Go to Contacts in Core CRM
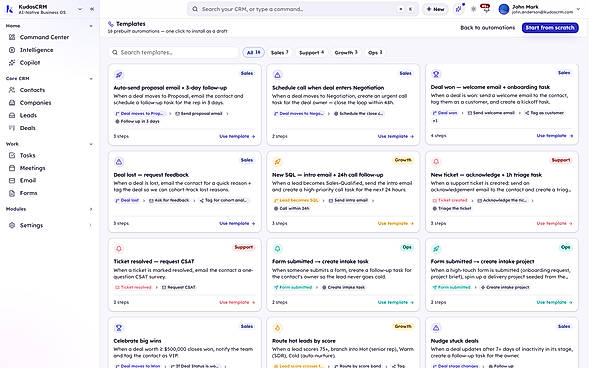 point(32,90)
